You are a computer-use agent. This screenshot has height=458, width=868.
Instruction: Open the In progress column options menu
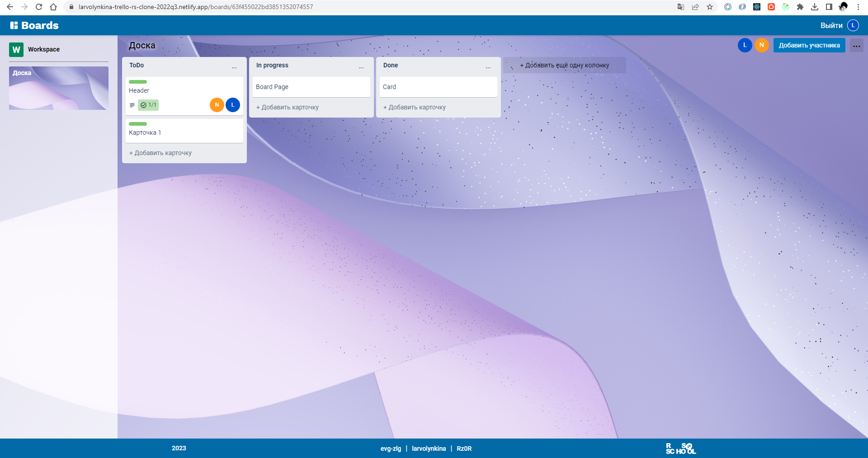(x=361, y=67)
